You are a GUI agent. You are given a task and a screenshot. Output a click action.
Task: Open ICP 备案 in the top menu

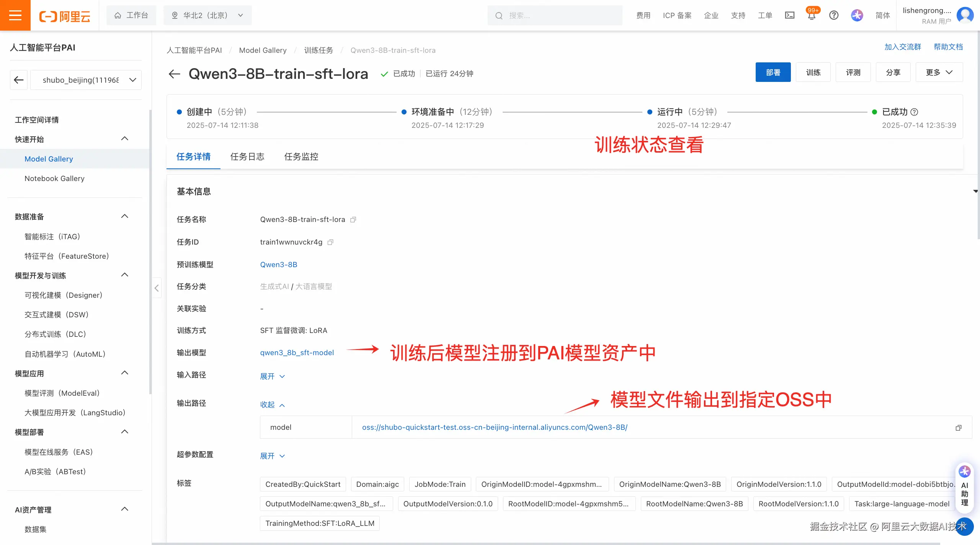pos(677,15)
